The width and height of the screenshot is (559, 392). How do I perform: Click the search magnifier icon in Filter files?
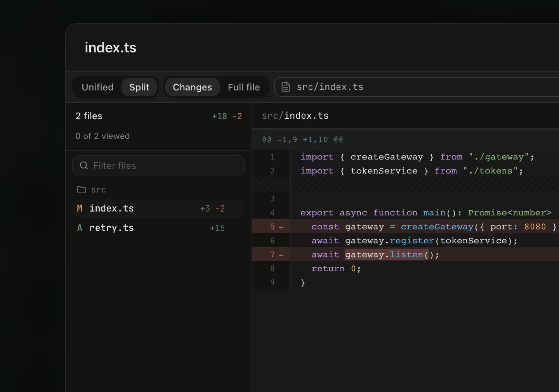pos(84,166)
